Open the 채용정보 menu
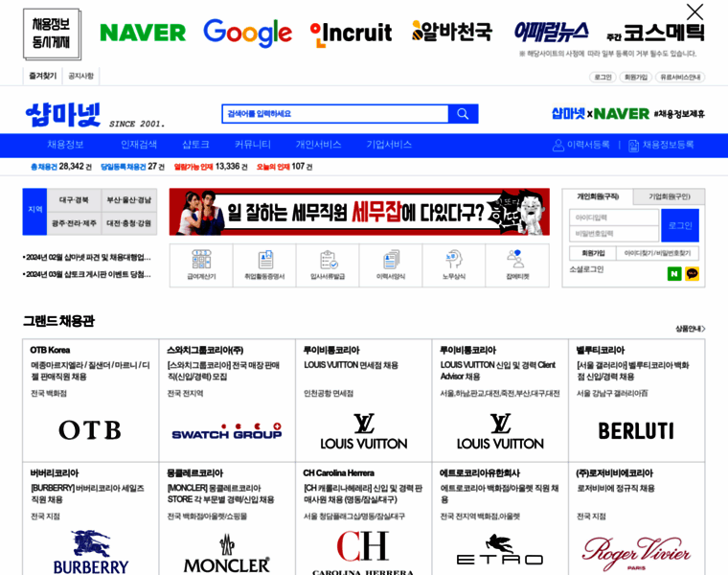This screenshot has width=728, height=575. pos(65,145)
